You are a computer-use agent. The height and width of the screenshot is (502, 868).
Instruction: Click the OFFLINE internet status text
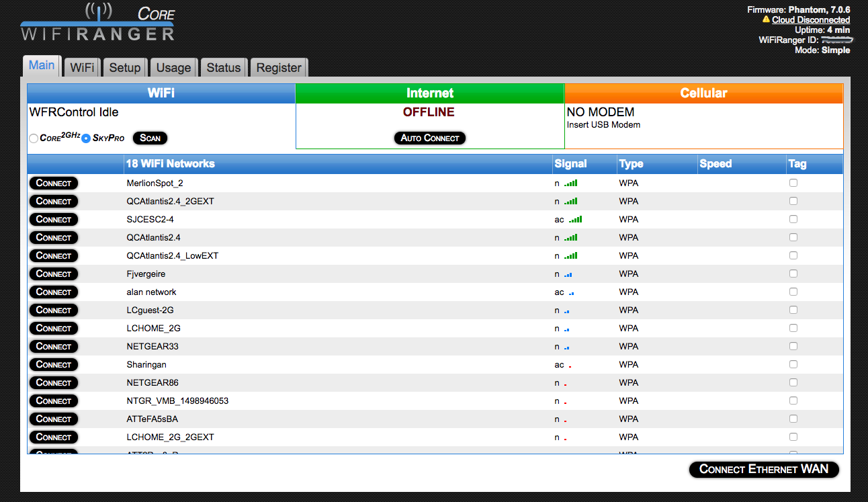(x=429, y=112)
